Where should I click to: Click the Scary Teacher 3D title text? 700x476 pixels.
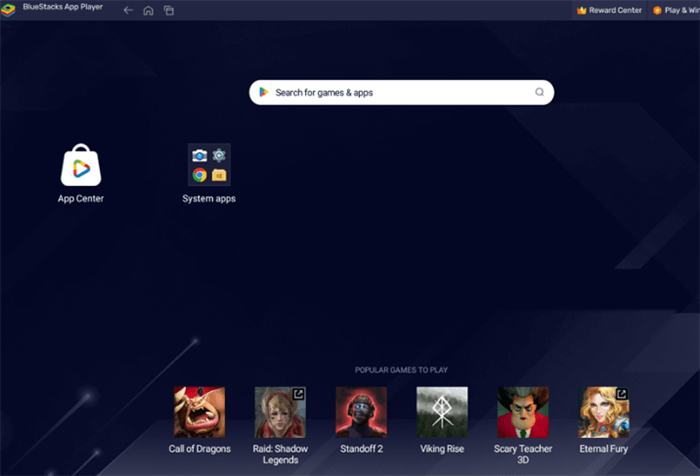(x=523, y=454)
